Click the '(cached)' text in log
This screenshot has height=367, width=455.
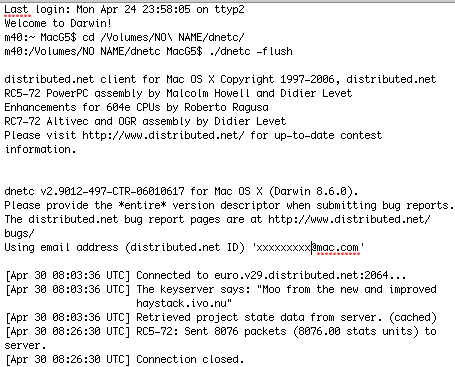click(413, 317)
